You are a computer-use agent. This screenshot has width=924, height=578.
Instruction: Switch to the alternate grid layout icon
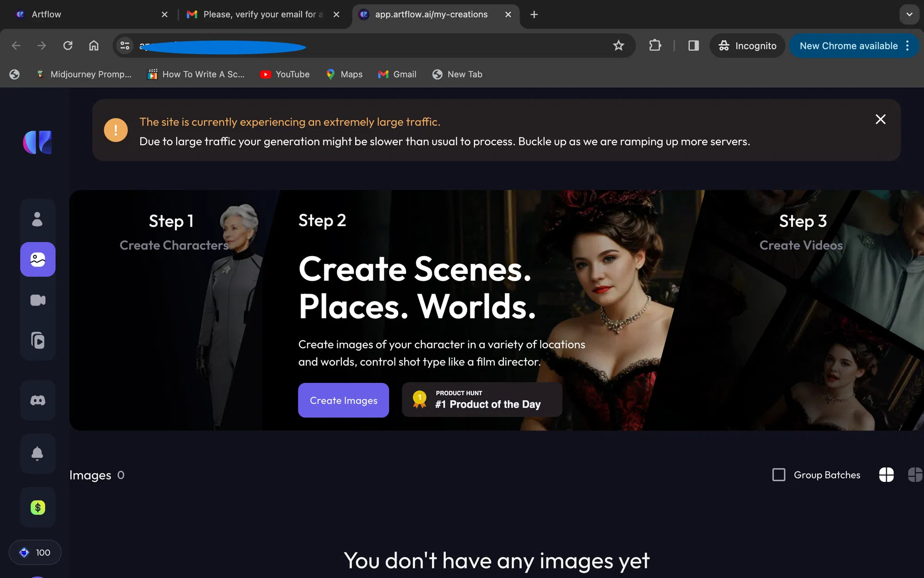(x=915, y=475)
